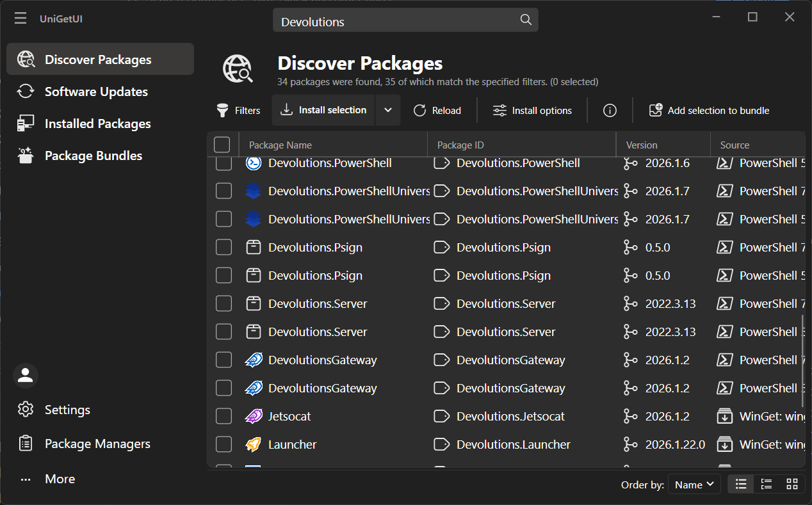Click Install selection button
812x505 pixels.
[x=323, y=110]
